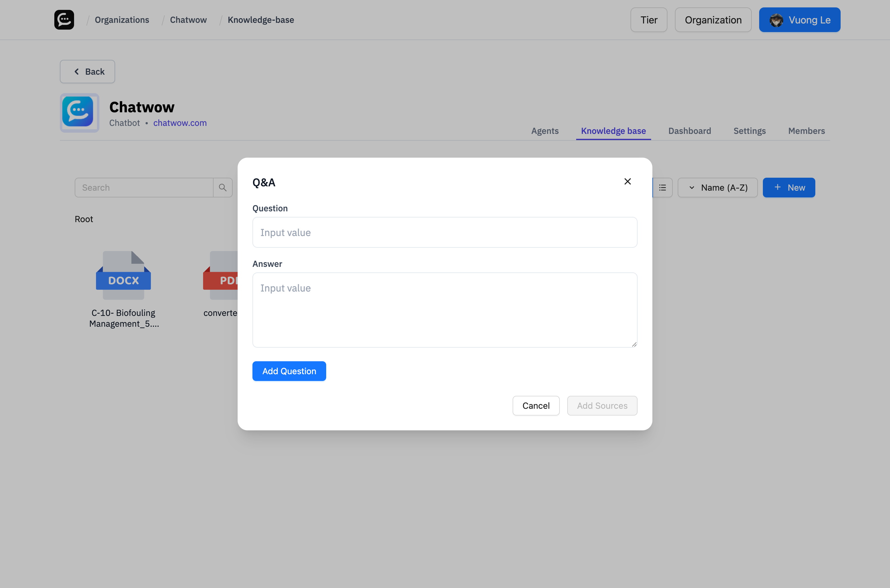The height and width of the screenshot is (588, 890).
Task: Click the Chatwow chatbot avatar icon
Action: coord(79,113)
